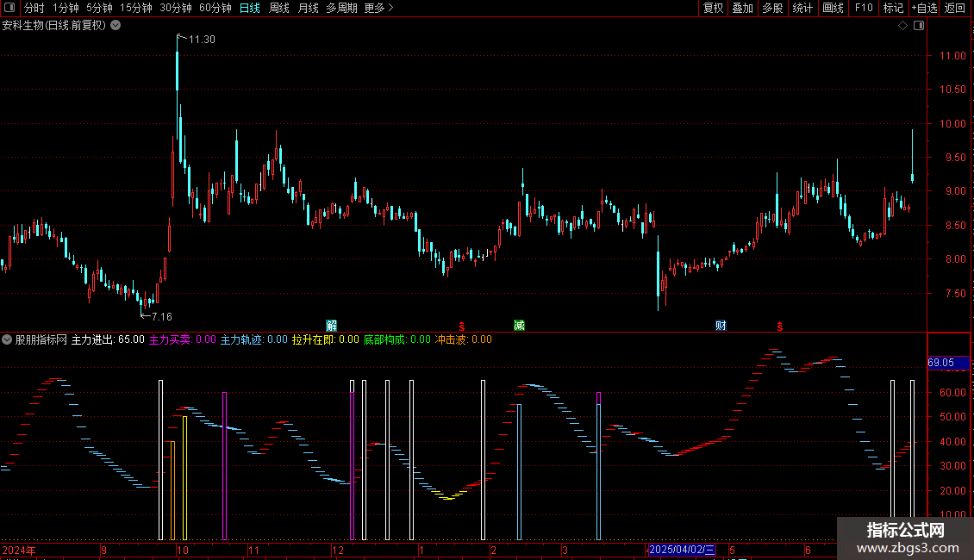Click the 11.30 high price label
The width and height of the screenshot is (974, 560).
202,39
